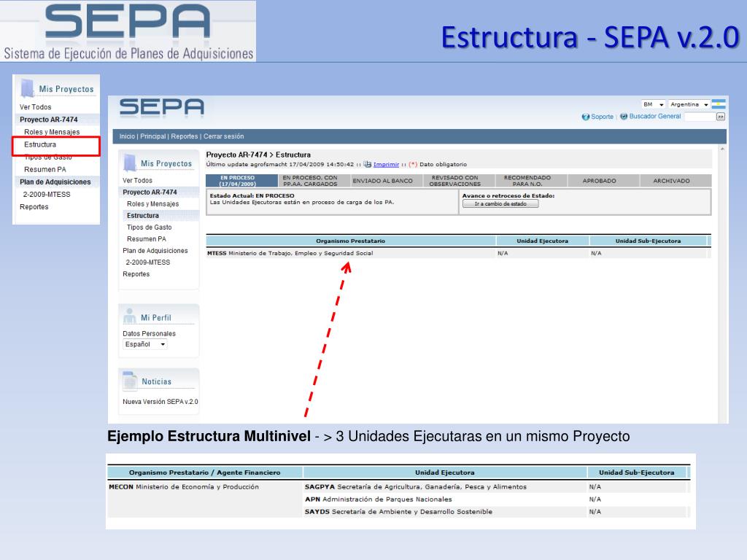Select the EN PROCESO state tab
Viewport: 747px width, 560px height.
click(x=241, y=181)
